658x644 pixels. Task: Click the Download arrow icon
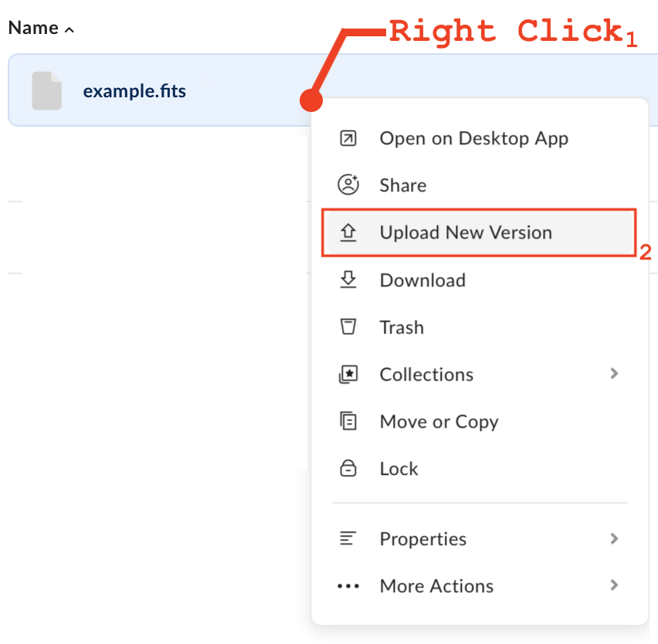348,280
